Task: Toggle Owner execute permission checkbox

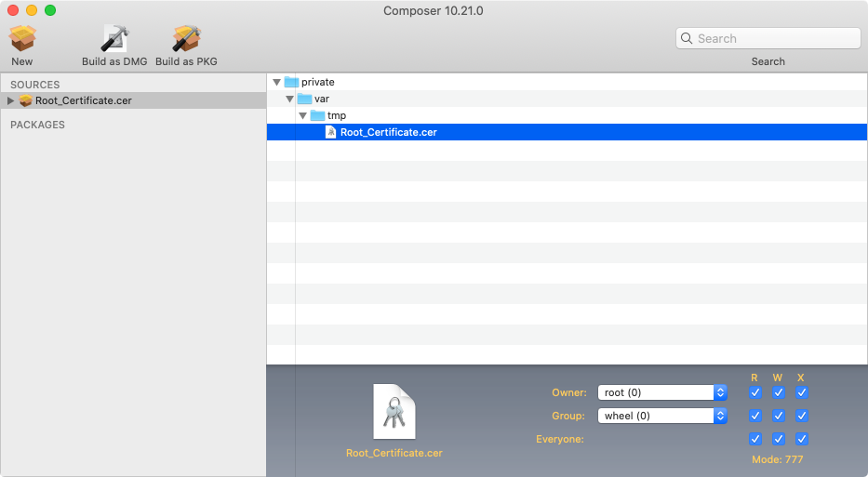Action: pyautogui.click(x=802, y=392)
